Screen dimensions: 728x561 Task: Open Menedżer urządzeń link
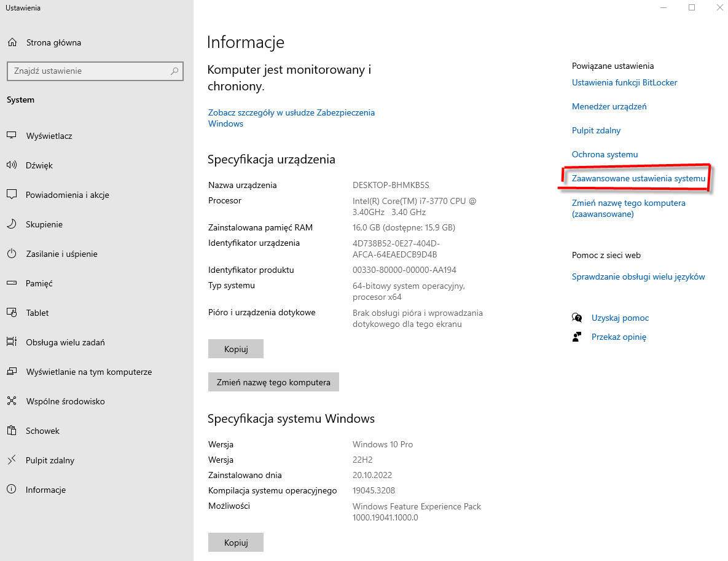[x=609, y=106]
